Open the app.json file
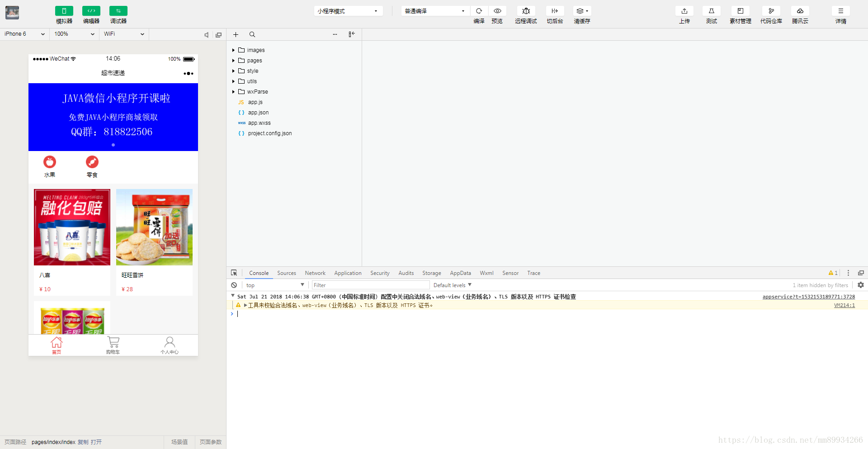Viewport: 868px width, 449px height. 258,113
